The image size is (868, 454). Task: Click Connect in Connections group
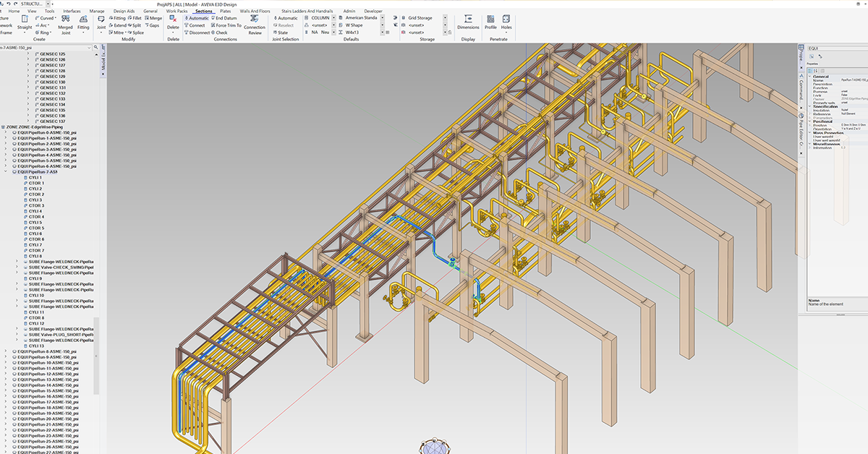[x=195, y=25]
